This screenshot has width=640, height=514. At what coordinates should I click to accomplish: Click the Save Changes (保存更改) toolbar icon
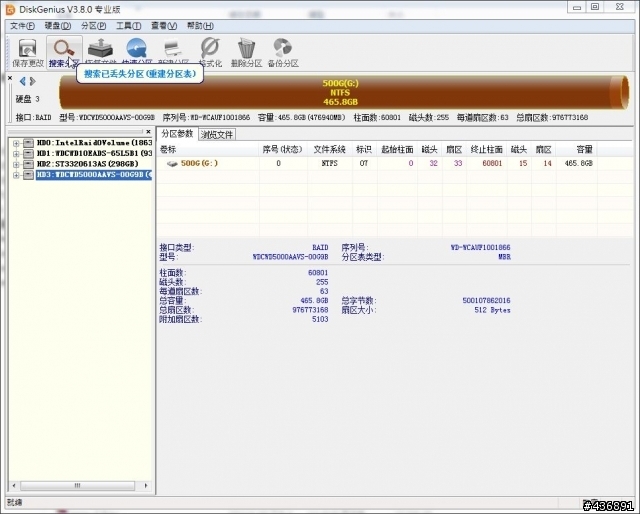pyautogui.click(x=27, y=49)
